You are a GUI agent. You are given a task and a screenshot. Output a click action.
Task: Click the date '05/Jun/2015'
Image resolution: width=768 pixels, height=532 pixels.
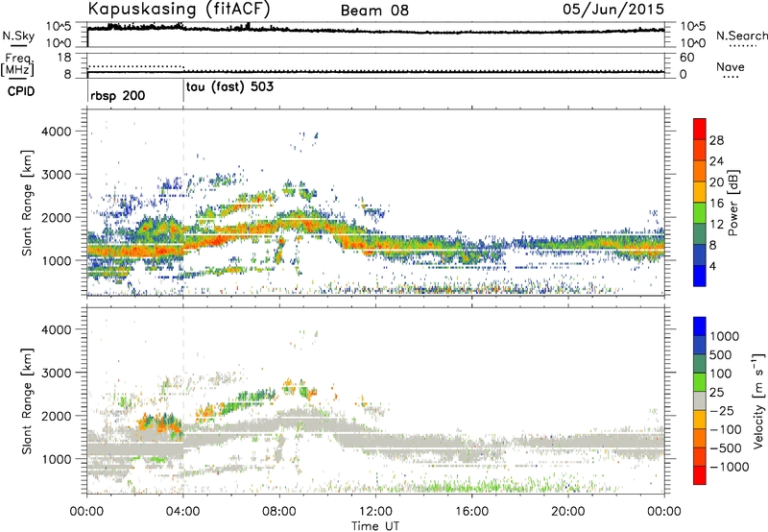tap(613, 9)
